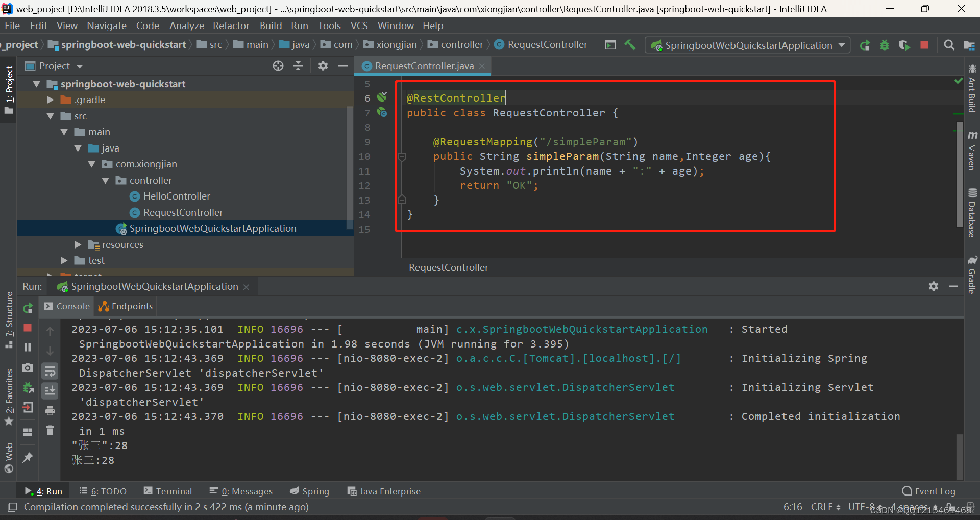Switch to the Endpoints tab

point(126,306)
